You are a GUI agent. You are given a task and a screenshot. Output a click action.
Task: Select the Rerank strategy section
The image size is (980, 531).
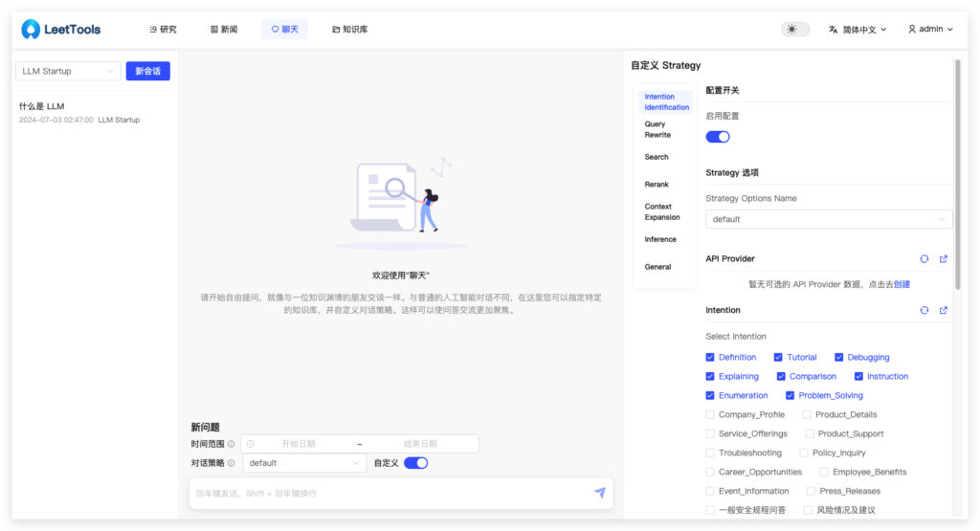(x=657, y=185)
